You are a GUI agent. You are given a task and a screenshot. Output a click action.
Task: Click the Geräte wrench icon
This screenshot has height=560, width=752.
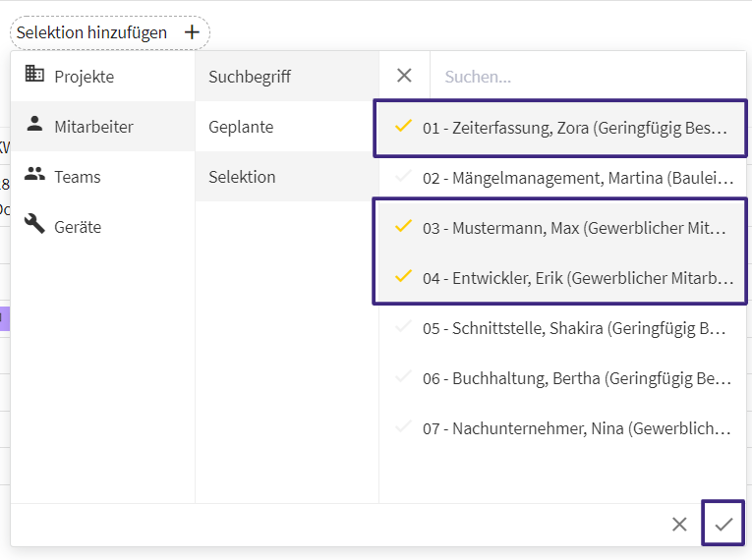34,224
